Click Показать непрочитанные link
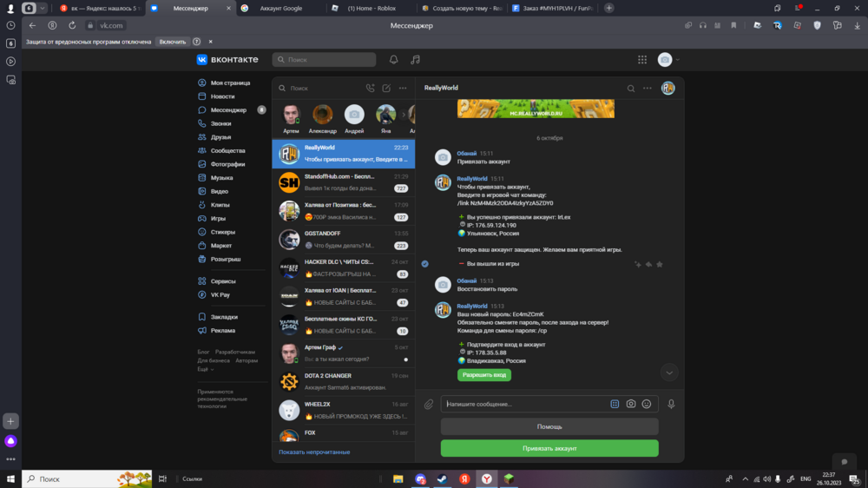This screenshot has height=488, width=868. click(x=314, y=452)
